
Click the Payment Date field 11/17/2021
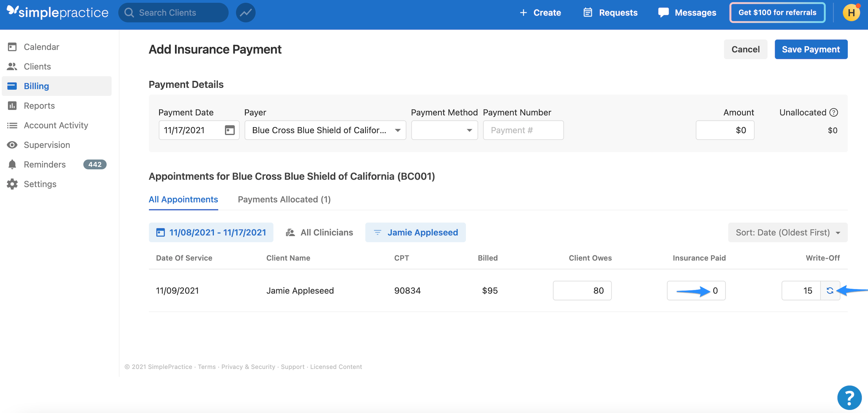click(199, 130)
